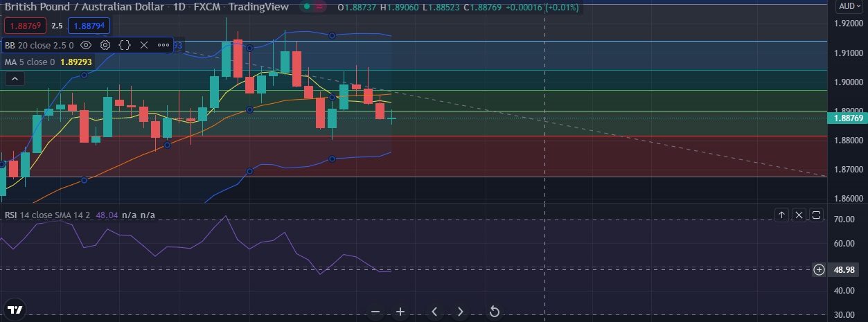Screen dimensions: 868x322
Task: Click the MA value 1.89293
Action: tap(76, 62)
